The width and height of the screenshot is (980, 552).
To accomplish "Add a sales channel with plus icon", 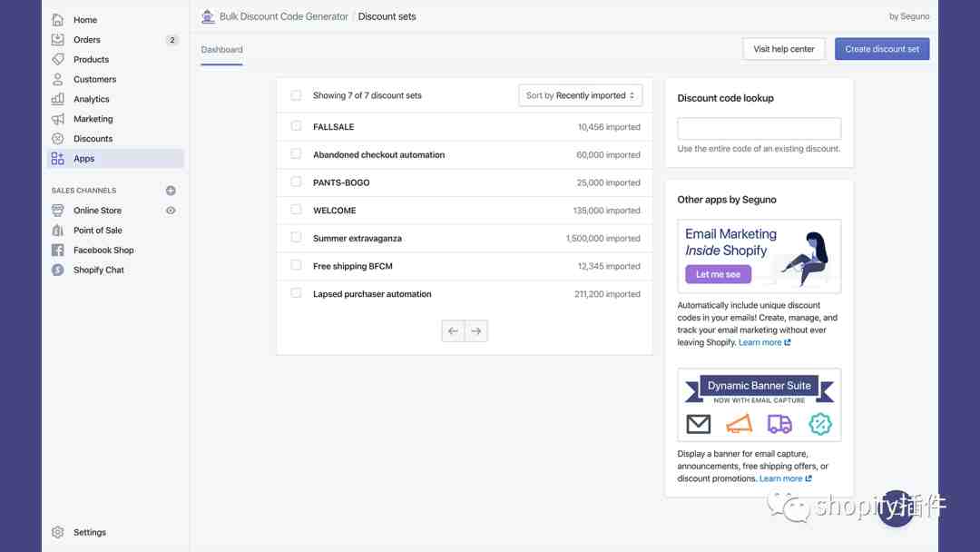I will (171, 191).
